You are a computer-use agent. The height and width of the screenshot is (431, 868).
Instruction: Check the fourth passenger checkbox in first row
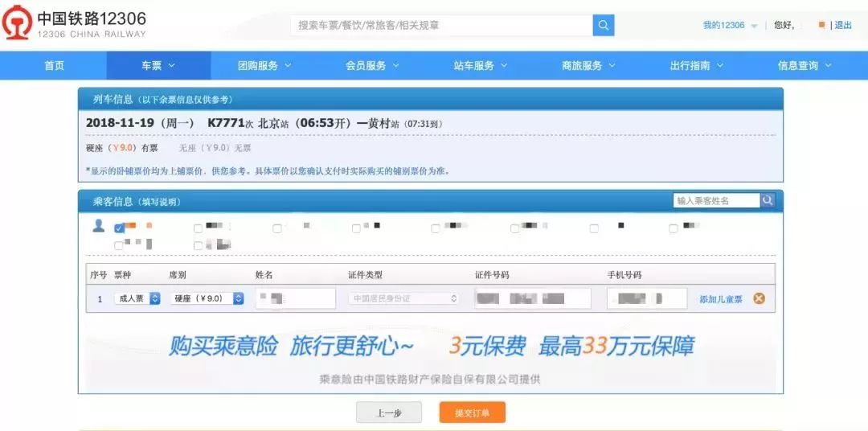click(x=357, y=228)
